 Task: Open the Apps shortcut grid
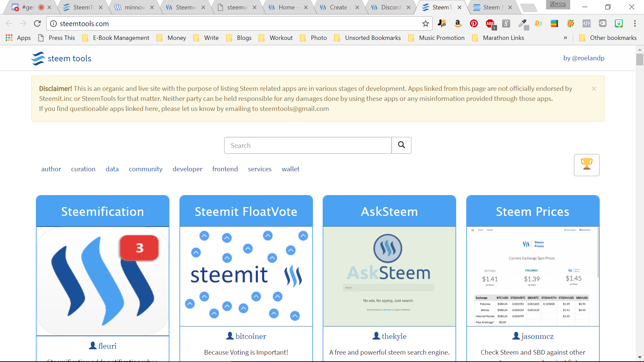18,38
